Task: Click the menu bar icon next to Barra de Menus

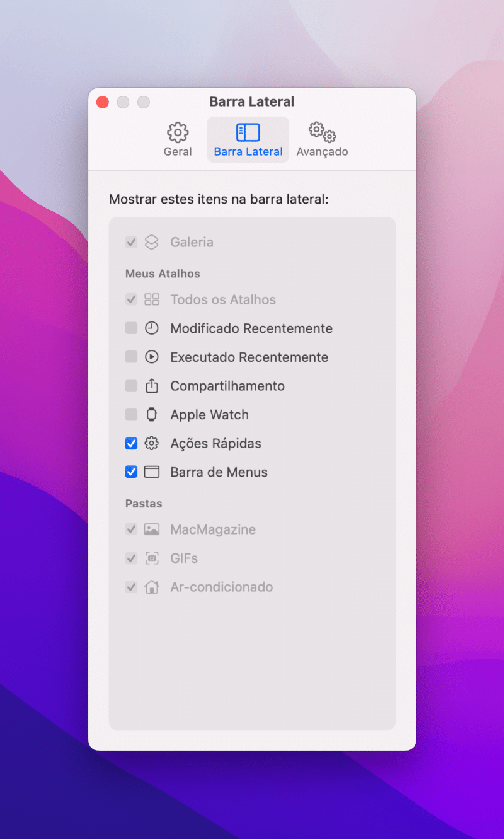Action: tap(151, 472)
